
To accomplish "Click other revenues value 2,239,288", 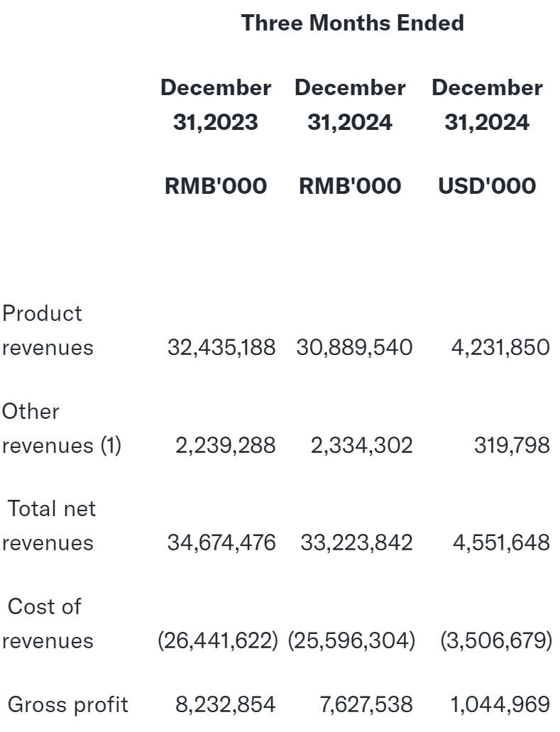I will (x=226, y=445).
